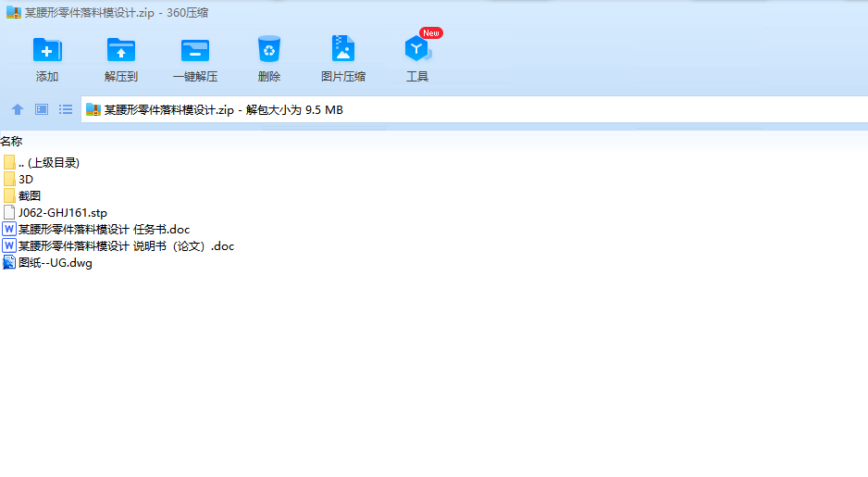Click the 删除 label text

click(x=269, y=77)
